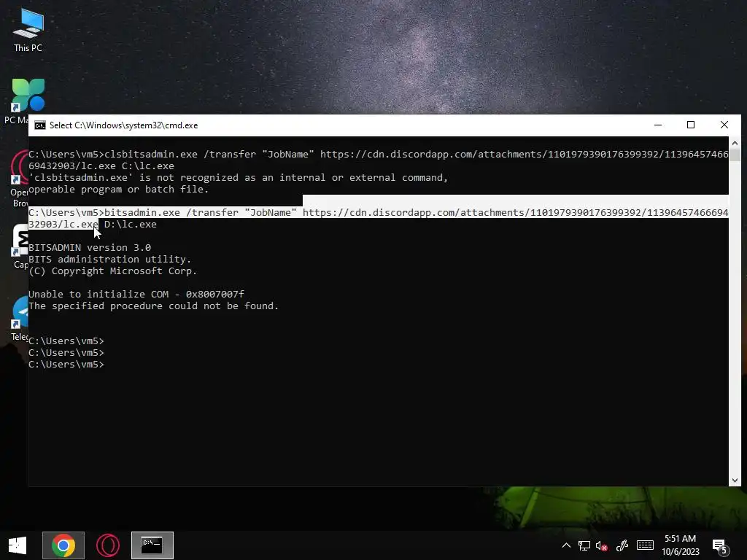
Task: Open the This PC desktop icon
Action: point(28,29)
